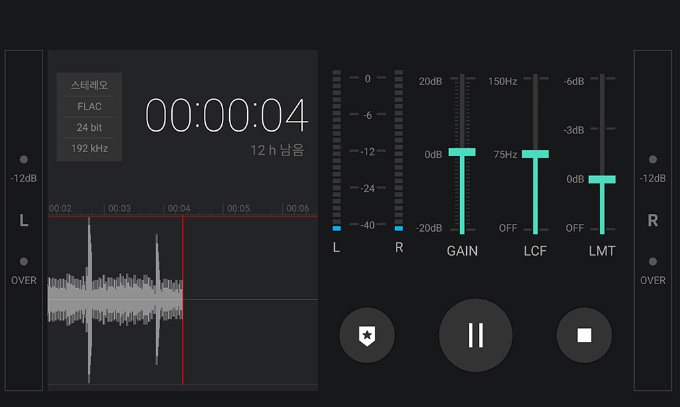Click the 00:02 timeline marker
Screen dimensions: 680x407
pyautogui.click(x=60, y=208)
